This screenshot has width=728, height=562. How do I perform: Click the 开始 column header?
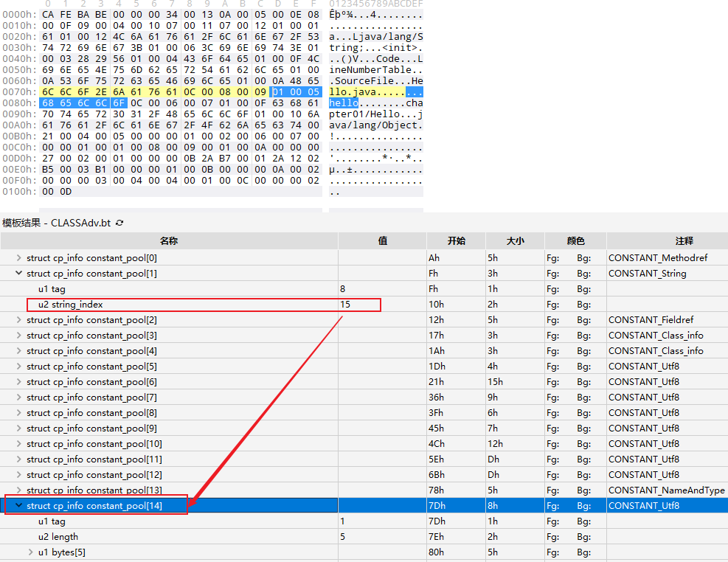click(456, 241)
